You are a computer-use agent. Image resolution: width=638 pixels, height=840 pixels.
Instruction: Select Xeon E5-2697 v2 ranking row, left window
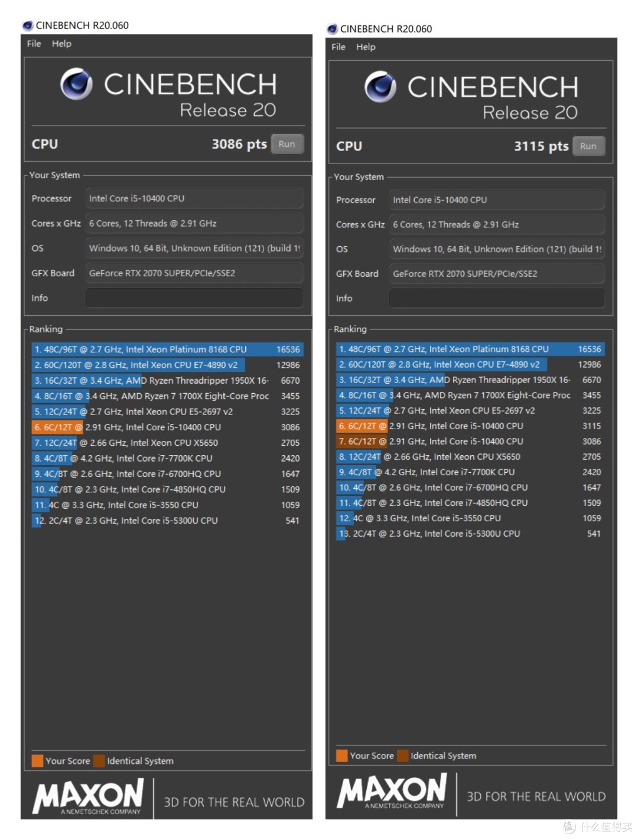[x=167, y=411]
